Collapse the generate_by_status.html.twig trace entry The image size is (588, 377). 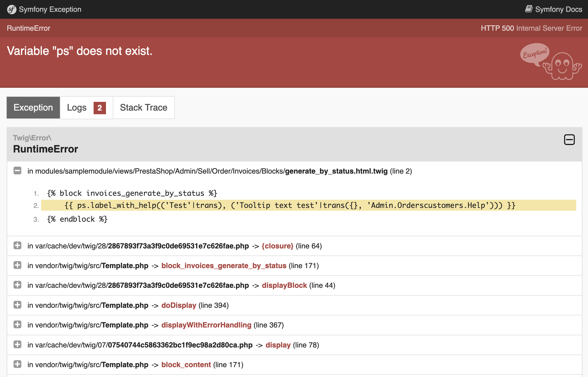coord(17,171)
